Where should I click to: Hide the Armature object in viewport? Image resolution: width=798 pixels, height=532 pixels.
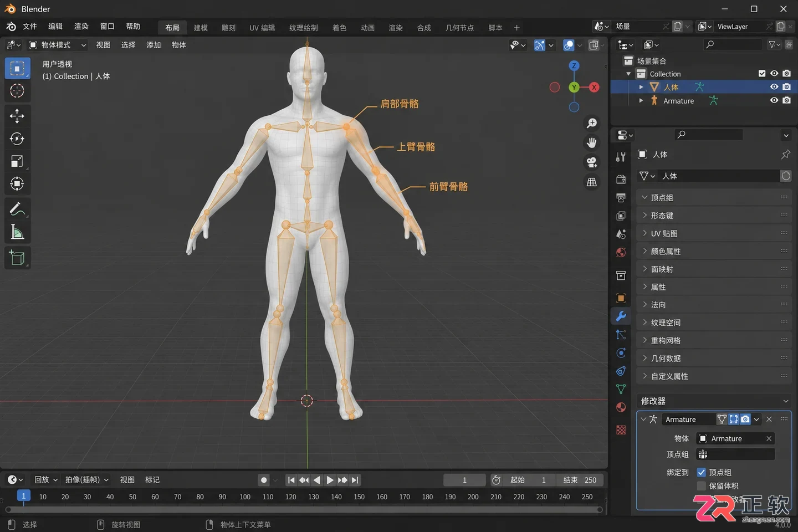point(774,100)
